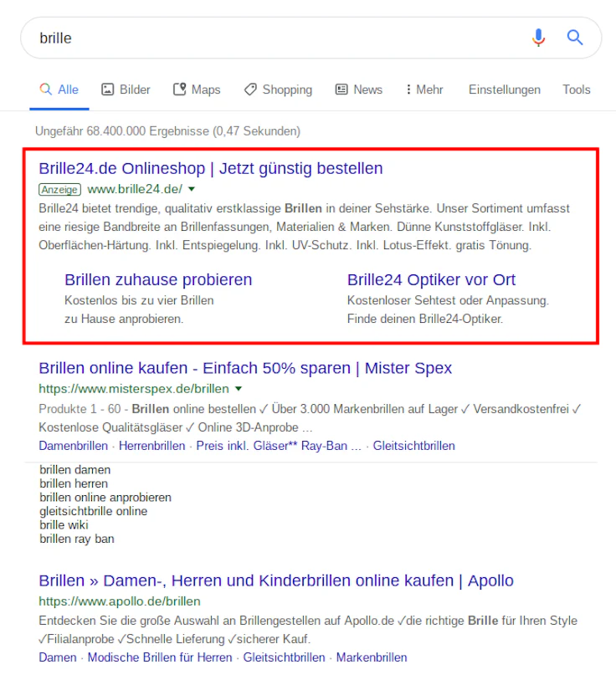Open the News tab
The image size is (616, 680).
pos(359,89)
